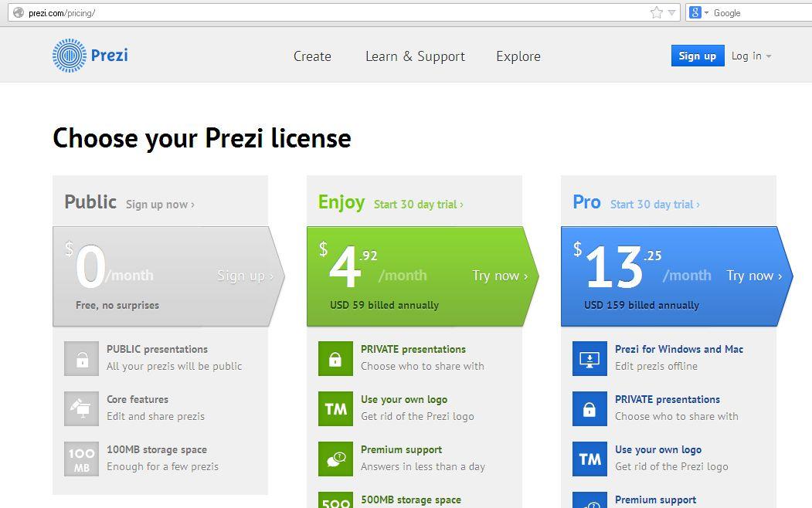The height and width of the screenshot is (508, 812).
Task: Click 'PRIVATE presentations' in Enjoy plan
Action: pos(413,349)
